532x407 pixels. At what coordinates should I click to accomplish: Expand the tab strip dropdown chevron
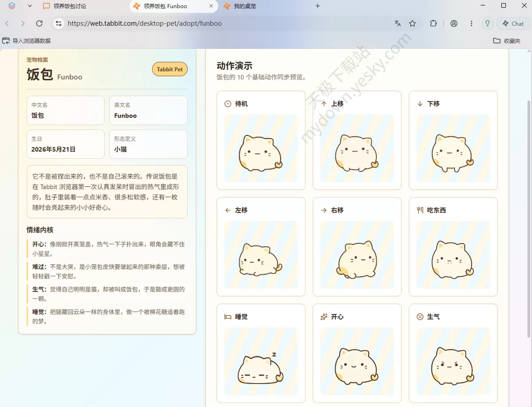point(30,6)
